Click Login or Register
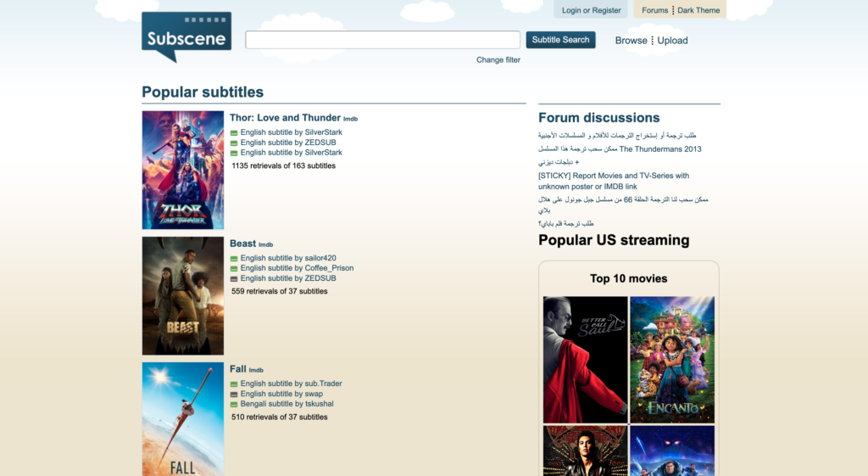 tap(591, 10)
